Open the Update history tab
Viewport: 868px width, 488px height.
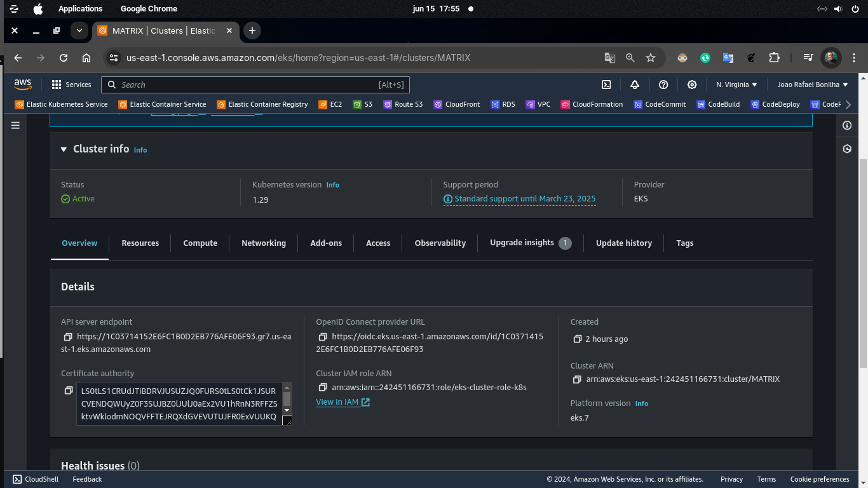point(624,243)
